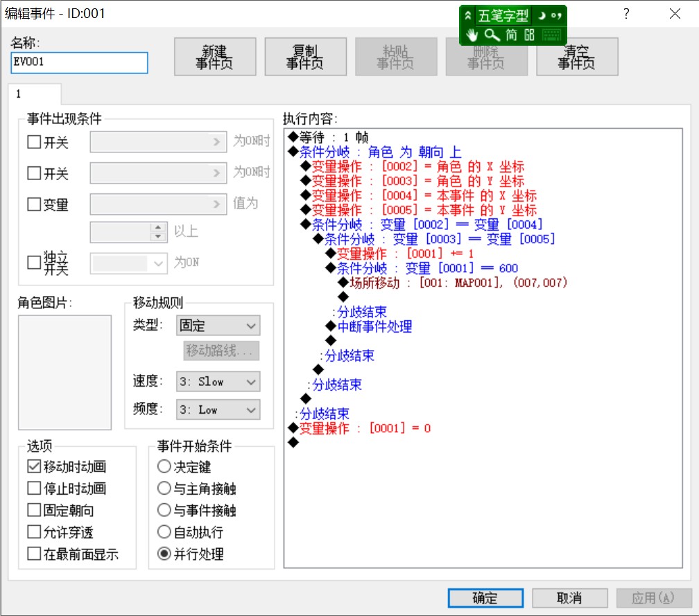Click the magnifier search icon in IME toolbar
Screen dimensions: 699x616
click(492, 35)
